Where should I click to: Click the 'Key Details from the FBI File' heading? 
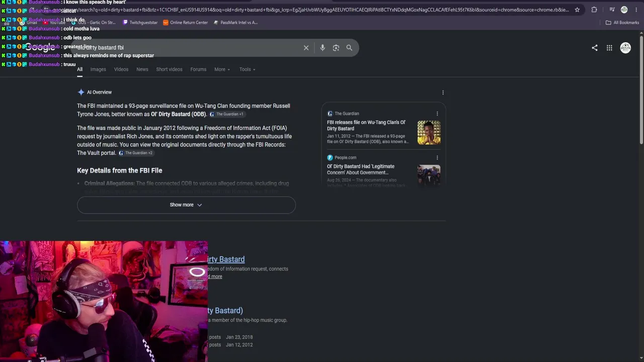pos(120,170)
